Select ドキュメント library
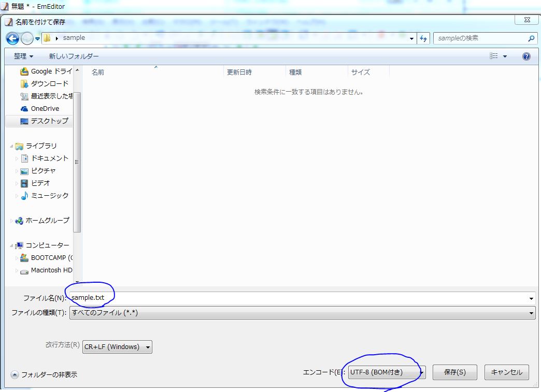The height and width of the screenshot is (392, 541). coord(50,158)
